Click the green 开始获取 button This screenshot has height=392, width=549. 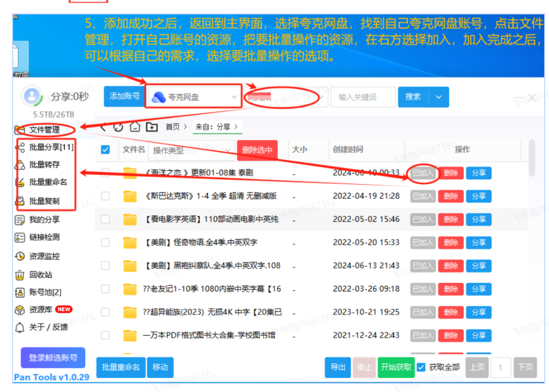coord(396,367)
